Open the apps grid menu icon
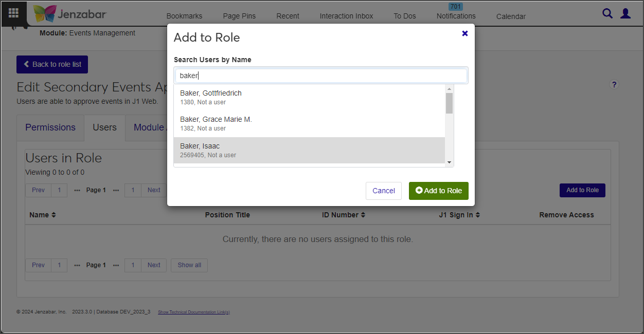644x334 pixels. [14, 13]
